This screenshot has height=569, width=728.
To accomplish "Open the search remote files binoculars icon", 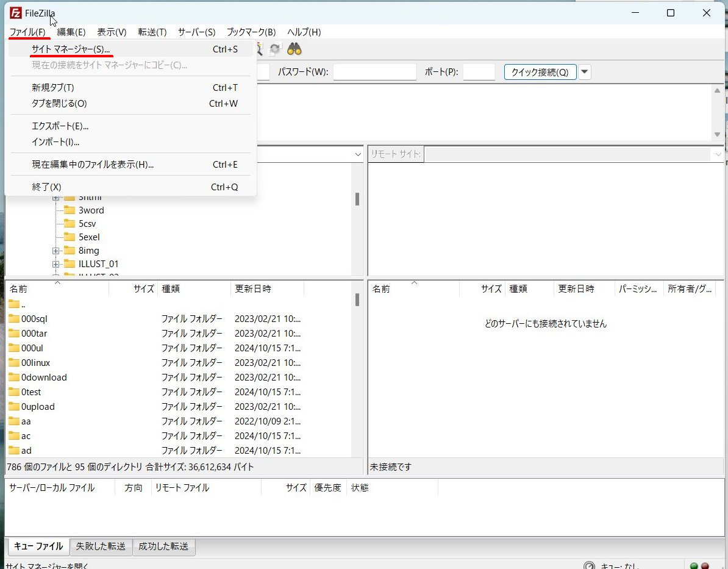I will click(x=294, y=49).
